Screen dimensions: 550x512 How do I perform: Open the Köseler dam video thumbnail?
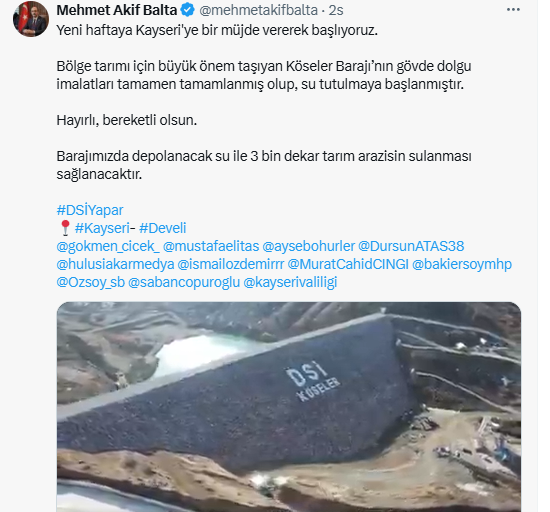pos(289,407)
